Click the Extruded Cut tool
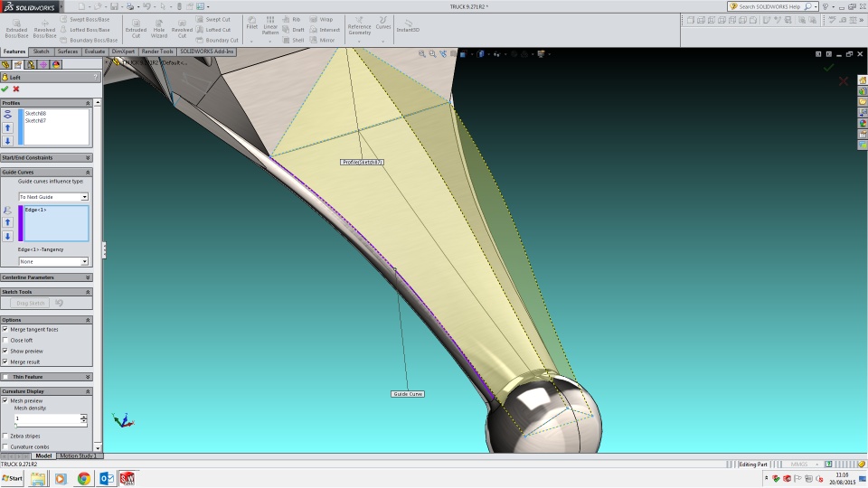Viewport: 868px width, 488px height. 136,29
